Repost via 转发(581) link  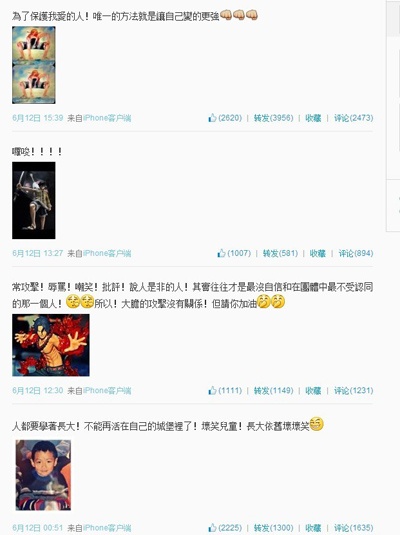pyautogui.click(x=280, y=253)
